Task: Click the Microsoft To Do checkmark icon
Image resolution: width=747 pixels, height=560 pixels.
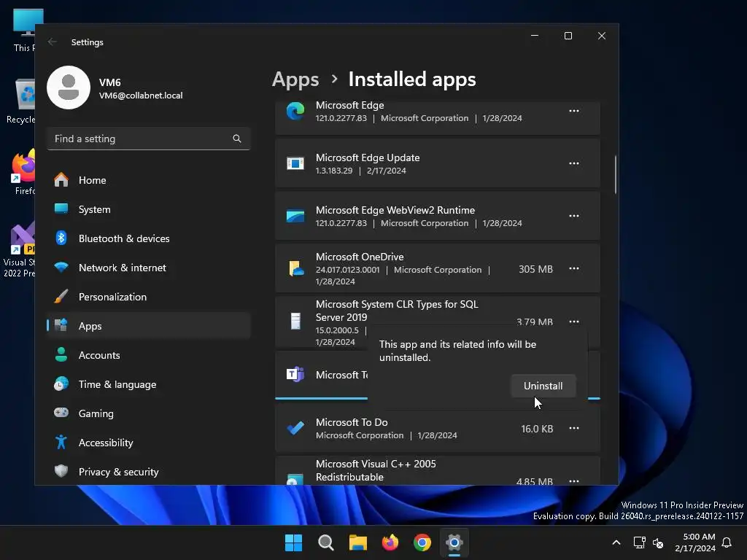Action: (x=295, y=428)
